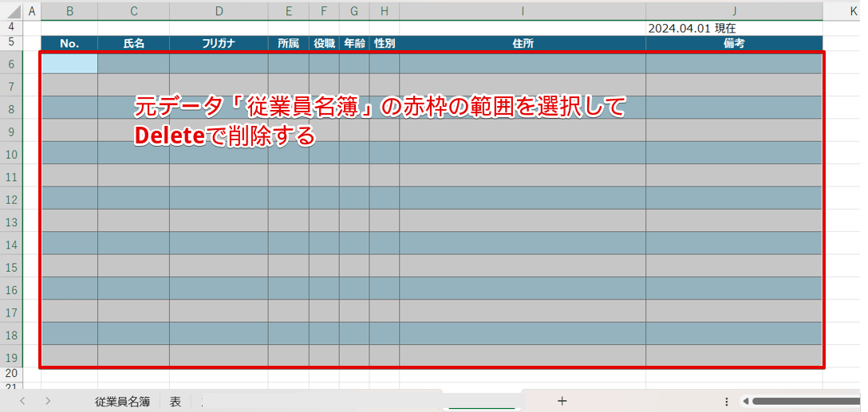The image size is (868, 412).
Task: Click the 氏名 header cell
Action: [x=133, y=44]
